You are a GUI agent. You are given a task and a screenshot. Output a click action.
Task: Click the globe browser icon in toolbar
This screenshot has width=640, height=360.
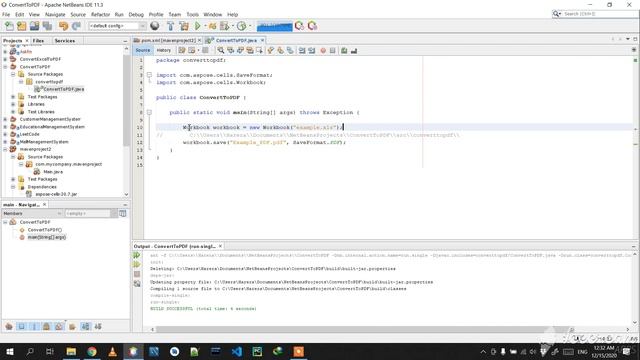pyautogui.click(x=155, y=26)
